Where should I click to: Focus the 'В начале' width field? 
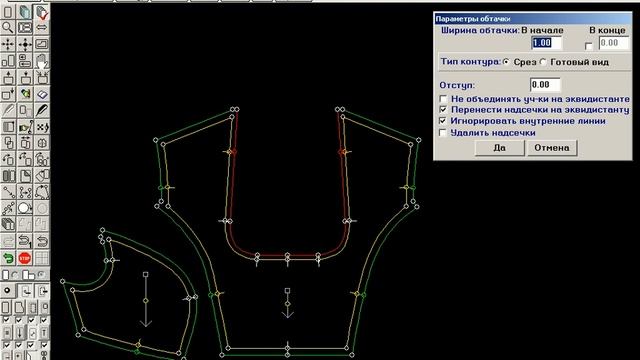pos(546,43)
